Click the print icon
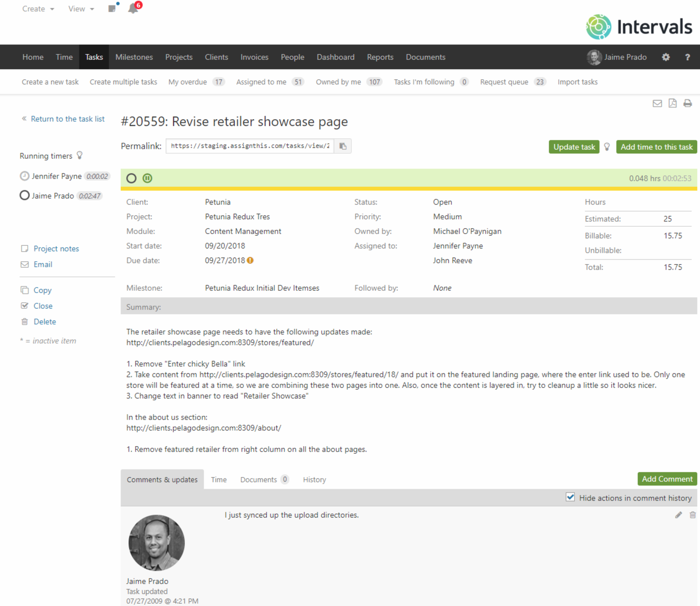 tap(687, 104)
